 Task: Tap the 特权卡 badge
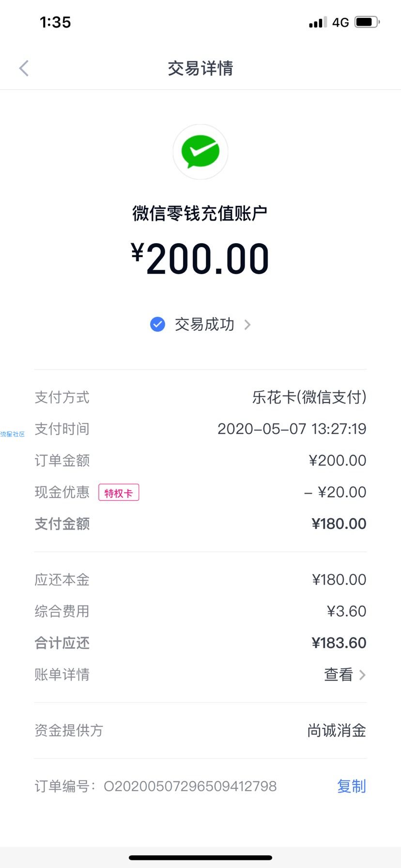[119, 493]
